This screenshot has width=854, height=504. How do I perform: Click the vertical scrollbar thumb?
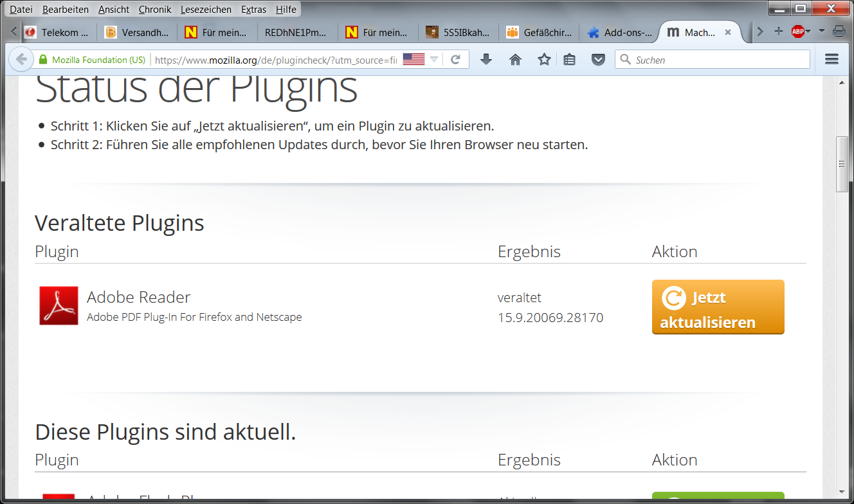[842, 164]
